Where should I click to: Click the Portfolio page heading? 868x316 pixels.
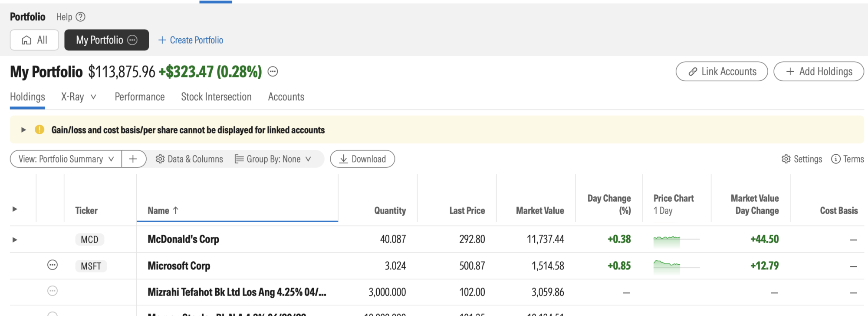pyautogui.click(x=28, y=17)
